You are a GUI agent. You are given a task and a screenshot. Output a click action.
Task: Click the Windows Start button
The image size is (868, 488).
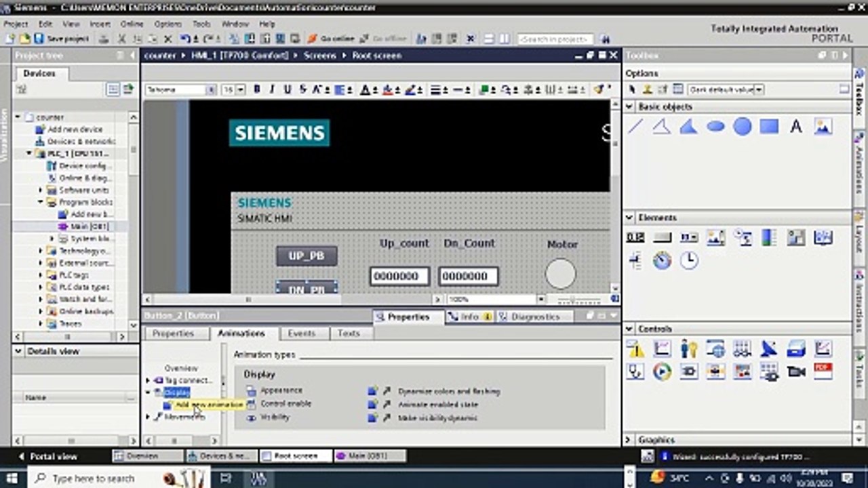12,479
